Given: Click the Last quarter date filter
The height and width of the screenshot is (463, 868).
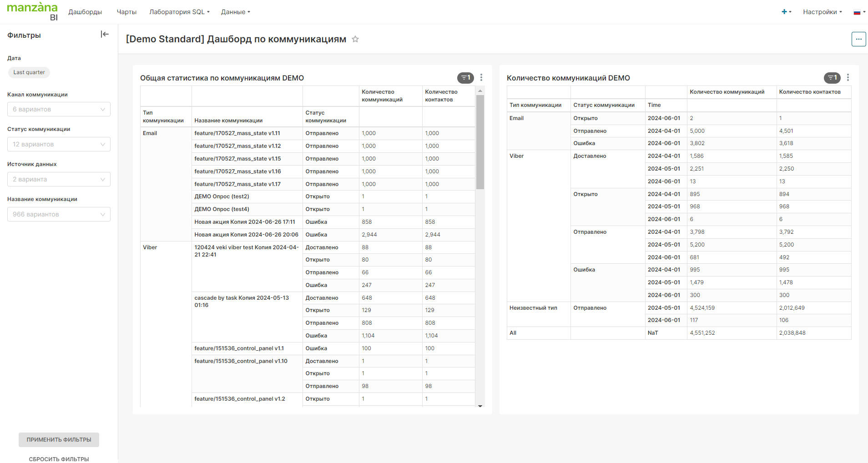Looking at the screenshot, I should 29,72.
